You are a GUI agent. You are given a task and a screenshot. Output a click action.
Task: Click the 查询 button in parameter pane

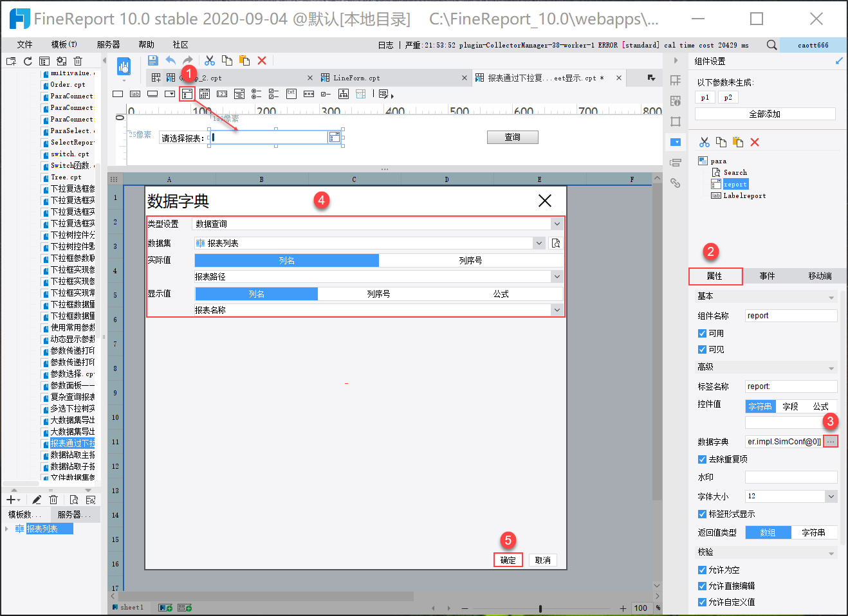513,137
